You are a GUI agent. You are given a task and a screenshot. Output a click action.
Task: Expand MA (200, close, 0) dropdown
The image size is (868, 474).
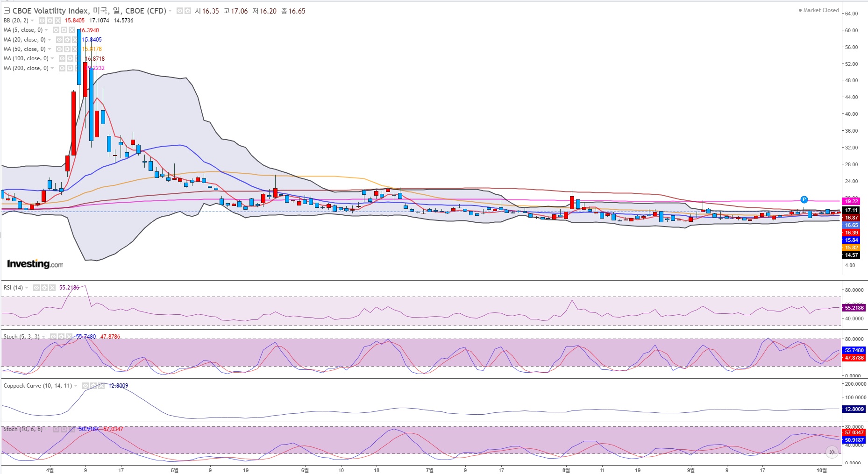(52, 68)
